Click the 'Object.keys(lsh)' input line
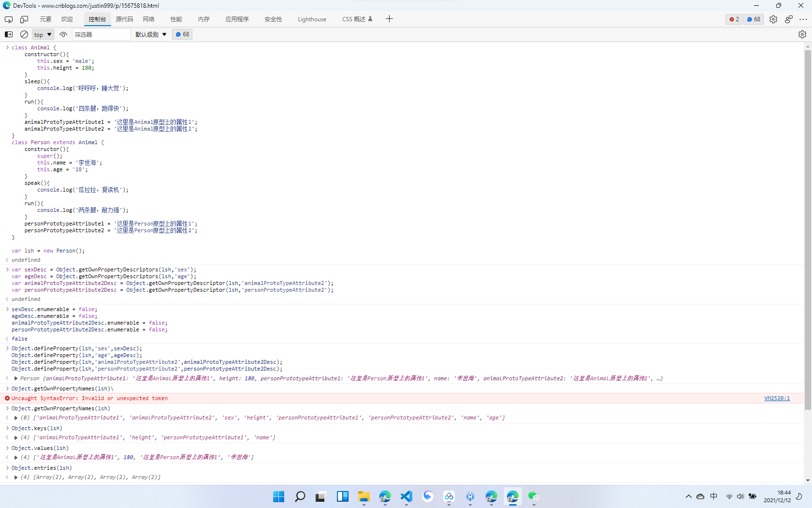The image size is (812, 508). coord(37,428)
